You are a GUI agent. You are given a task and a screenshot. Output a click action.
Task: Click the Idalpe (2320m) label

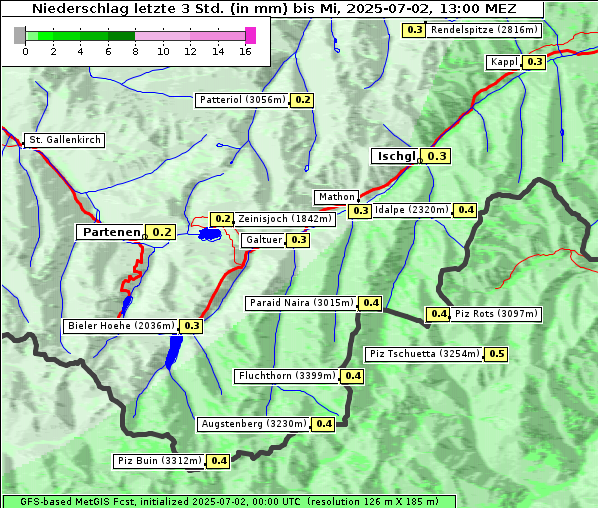point(412,210)
